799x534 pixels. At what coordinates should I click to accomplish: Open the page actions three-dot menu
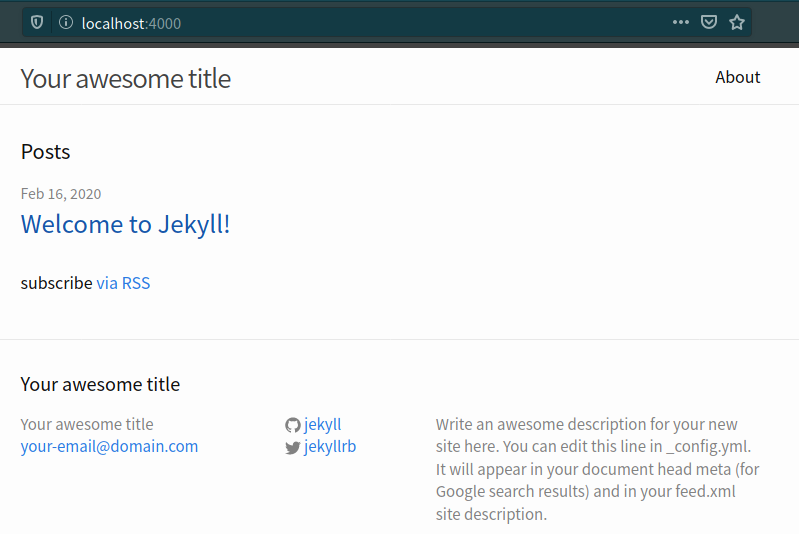tap(681, 22)
